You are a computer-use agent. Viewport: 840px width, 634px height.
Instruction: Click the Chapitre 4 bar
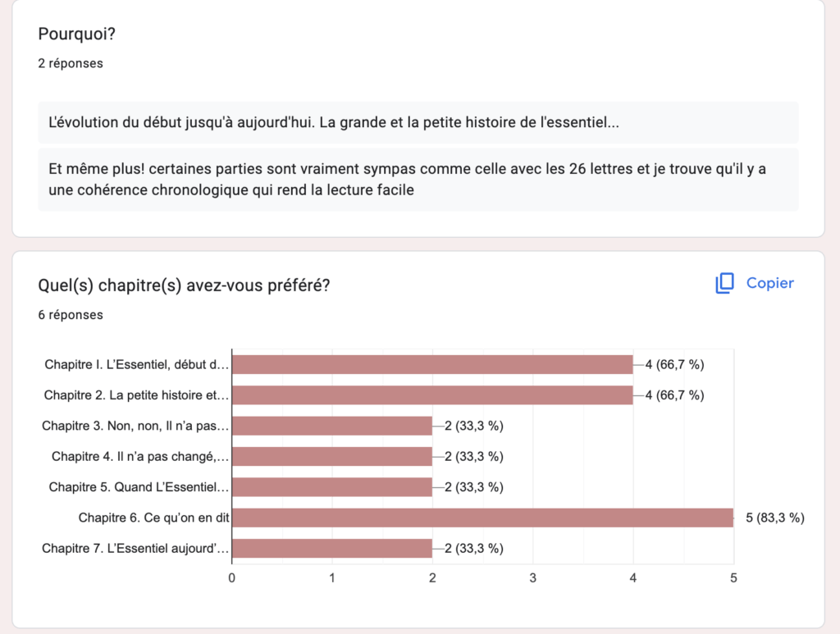pyautogui.click(x=332, y=456)
